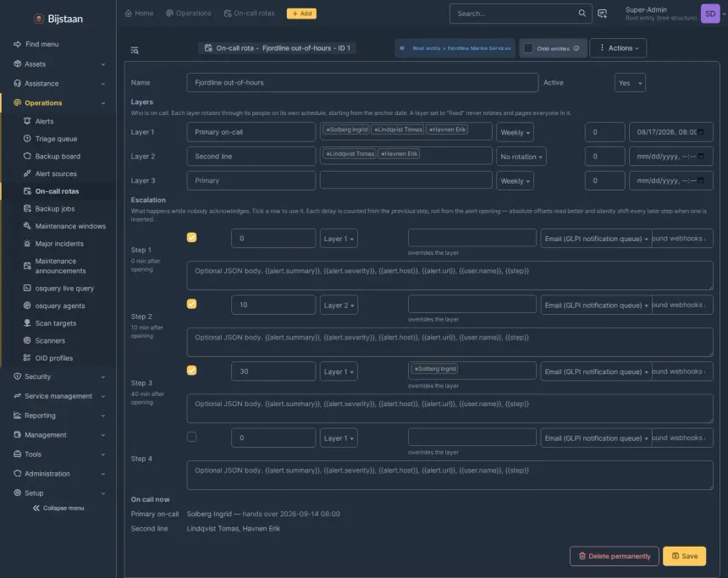728x578 pixels.
Task: Open Layer 1 Weekly rotation dropdown
Action: pyautogui.click(x=515, y=132)
